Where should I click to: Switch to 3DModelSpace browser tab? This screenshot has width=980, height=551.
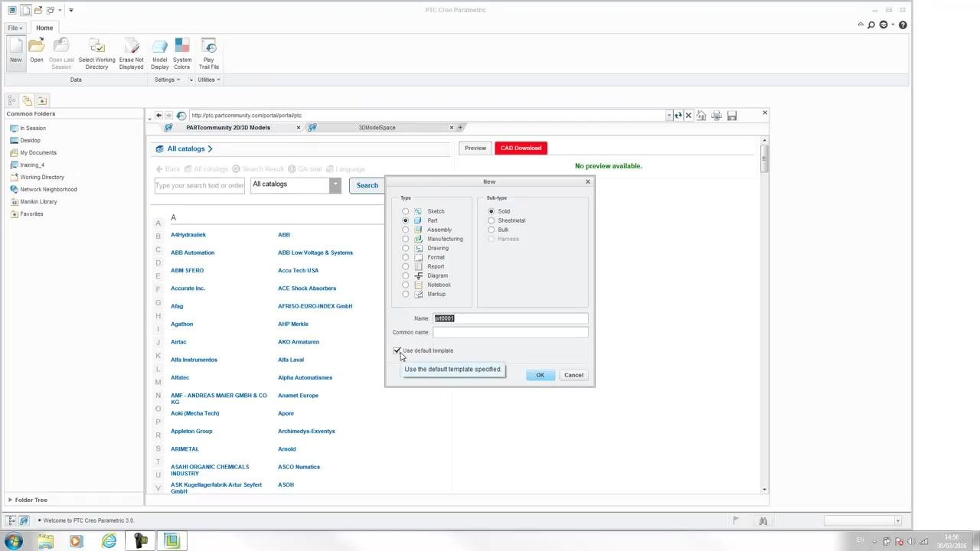click(377, 128)
